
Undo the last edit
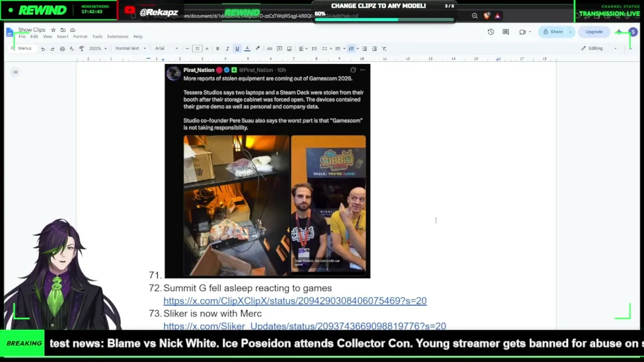[43, 49]
